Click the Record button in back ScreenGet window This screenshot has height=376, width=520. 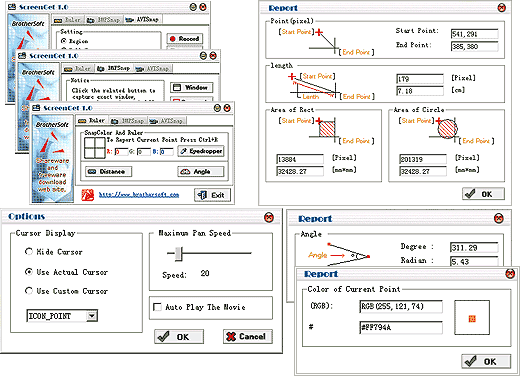click(x=184, y=39)
